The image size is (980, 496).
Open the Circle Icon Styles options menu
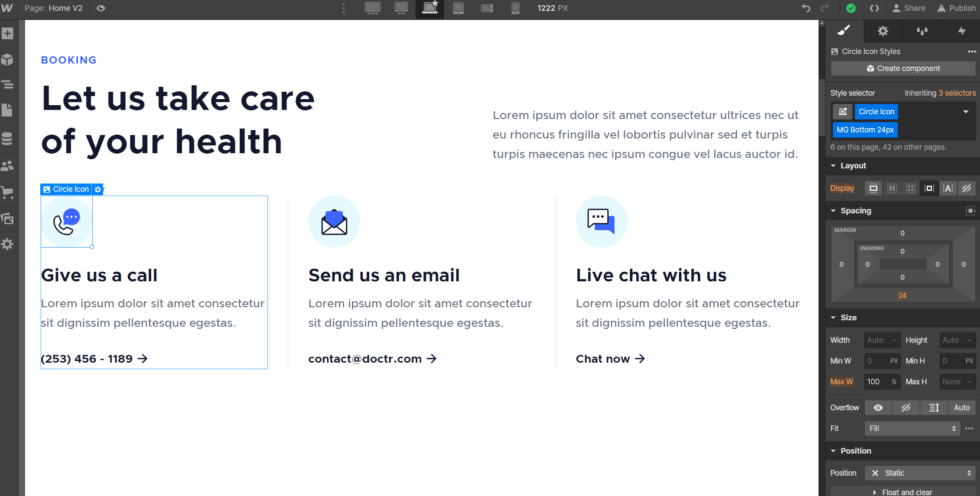tap(972, 51)
